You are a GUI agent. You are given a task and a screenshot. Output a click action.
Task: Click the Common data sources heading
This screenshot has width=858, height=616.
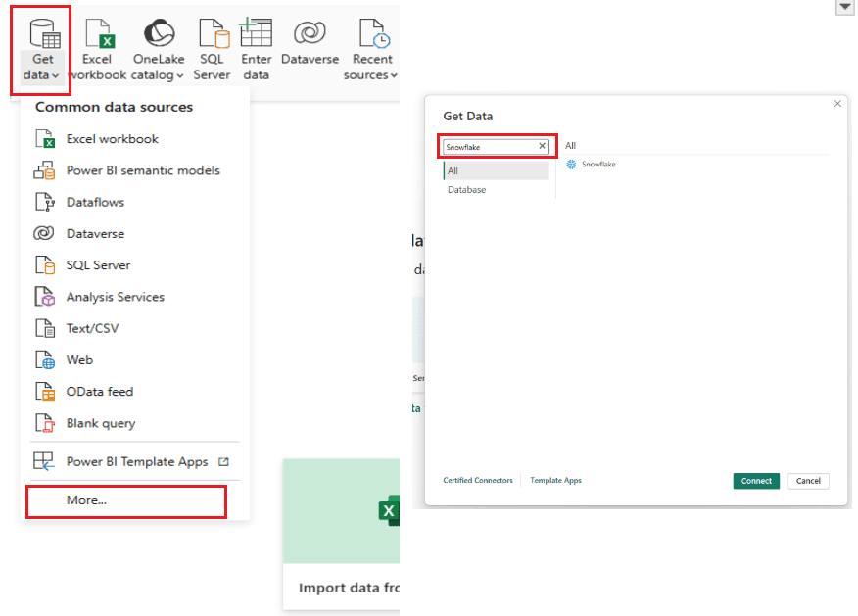click(x=115, y=107)
